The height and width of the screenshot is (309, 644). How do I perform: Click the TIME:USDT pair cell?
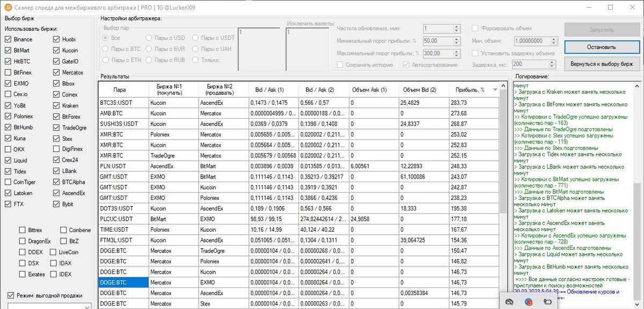pos(123,229)
